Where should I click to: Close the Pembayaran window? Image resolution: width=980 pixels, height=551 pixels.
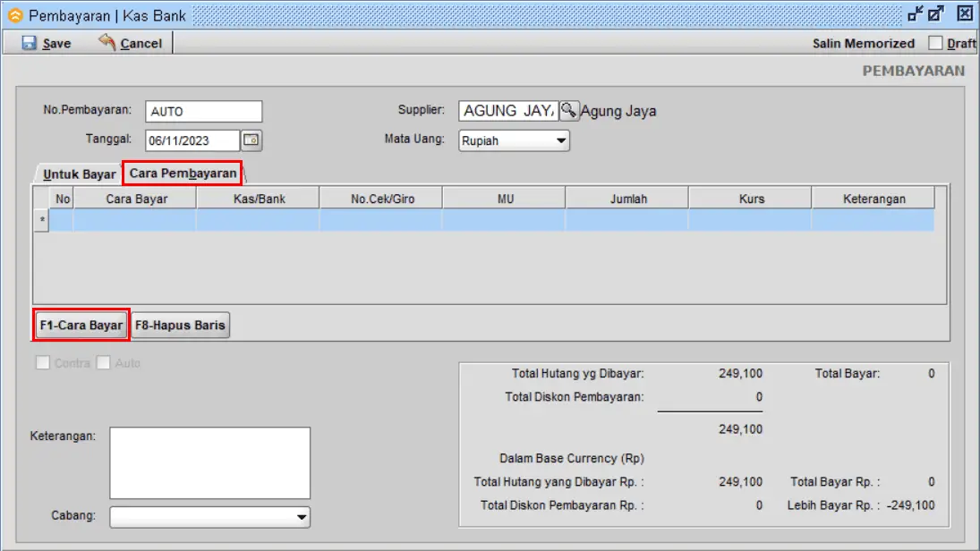pos(965,13)
